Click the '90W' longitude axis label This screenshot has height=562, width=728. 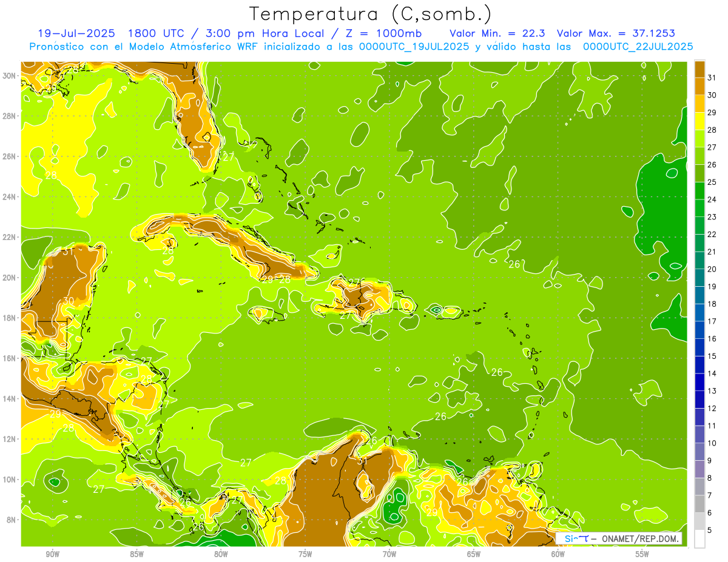pyautogui.click(x=52, y=554)
